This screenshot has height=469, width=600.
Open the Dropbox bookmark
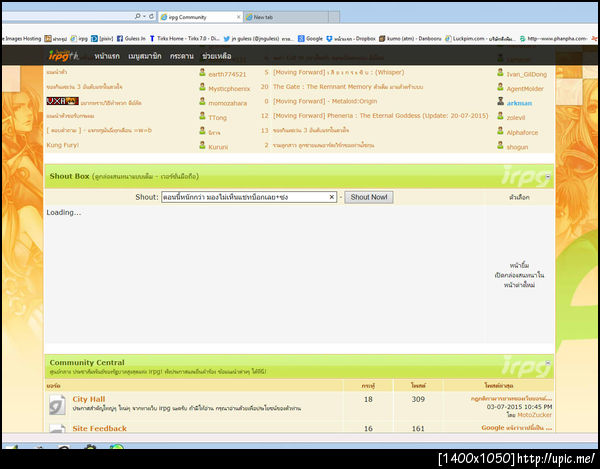point(351,39)
